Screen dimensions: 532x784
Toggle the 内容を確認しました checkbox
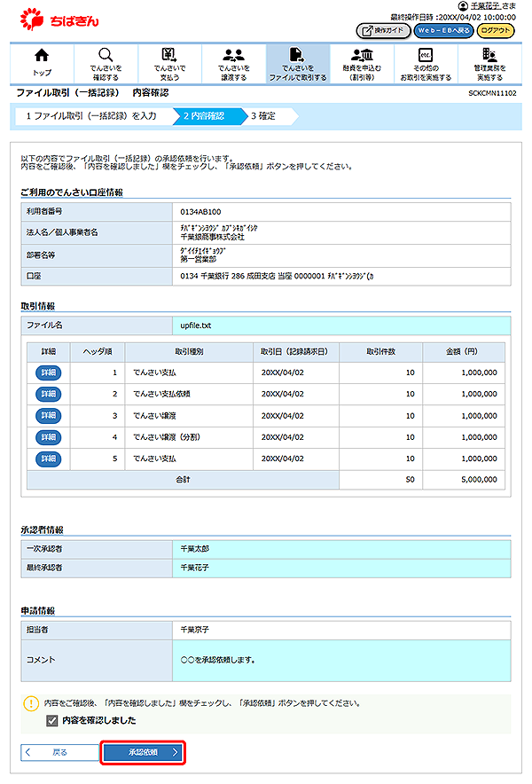coord(51,720)
